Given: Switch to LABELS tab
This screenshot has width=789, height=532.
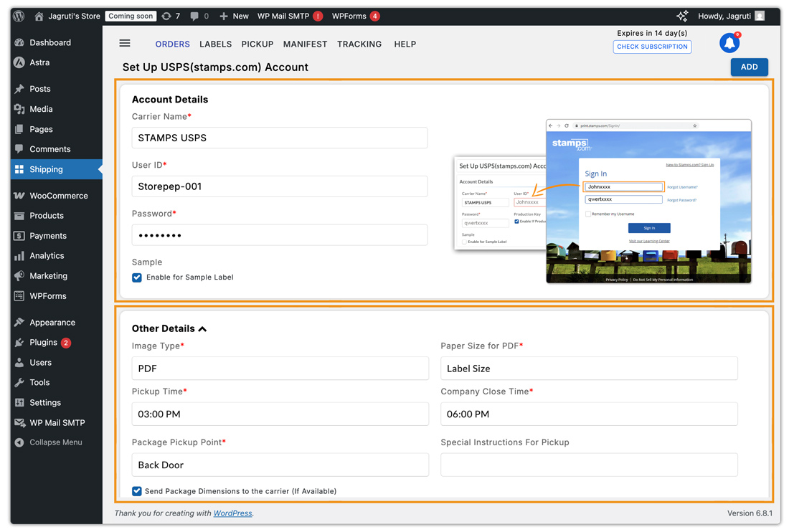Looking at the screenshot, I should [215, 44].
